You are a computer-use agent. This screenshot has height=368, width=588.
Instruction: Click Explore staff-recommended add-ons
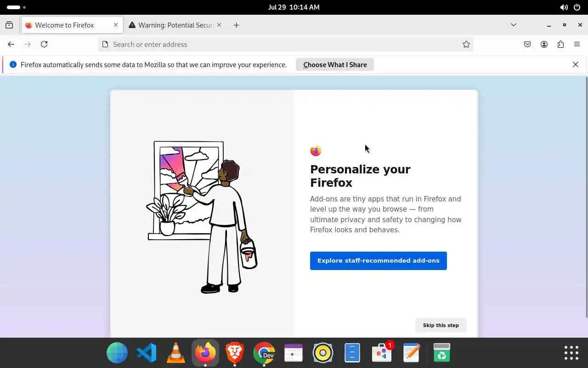(x=379, y=261)
